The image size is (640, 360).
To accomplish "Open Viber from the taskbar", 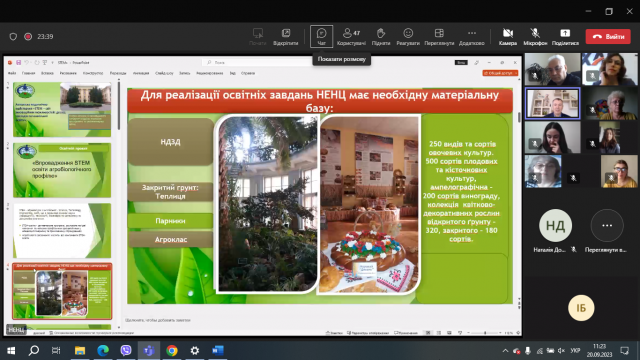I will pos(126,350).
